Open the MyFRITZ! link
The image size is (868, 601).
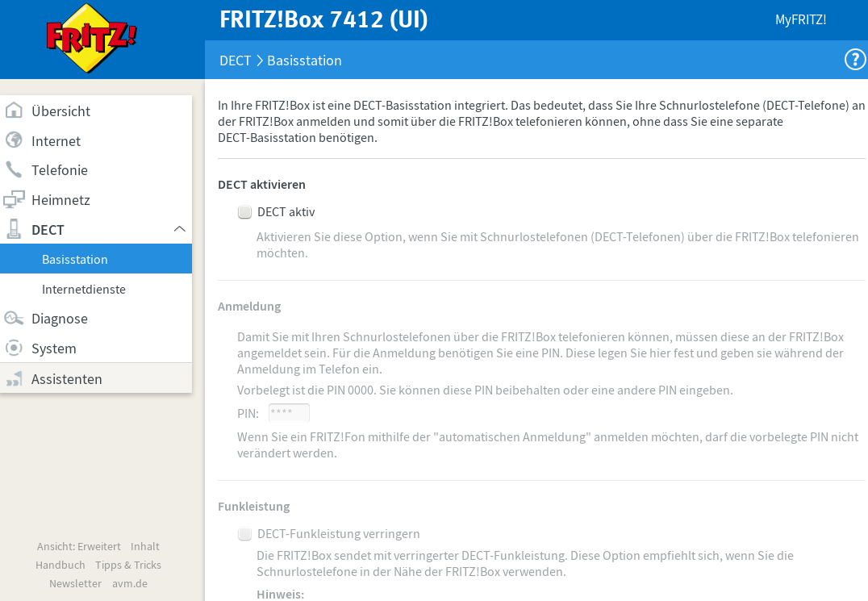[800, 19]
